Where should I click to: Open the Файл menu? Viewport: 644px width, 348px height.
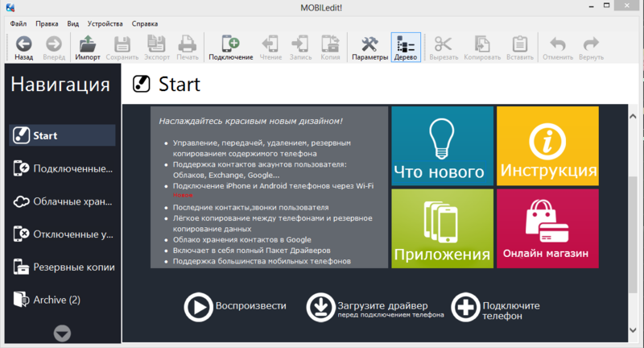pyautogui.click(x=19, y=24)
